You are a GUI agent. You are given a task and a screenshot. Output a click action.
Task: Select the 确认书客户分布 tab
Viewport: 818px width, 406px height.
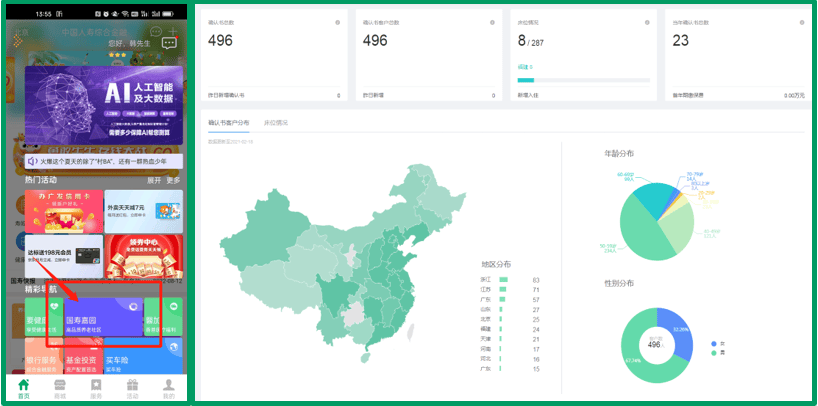[x=228, y=122]
